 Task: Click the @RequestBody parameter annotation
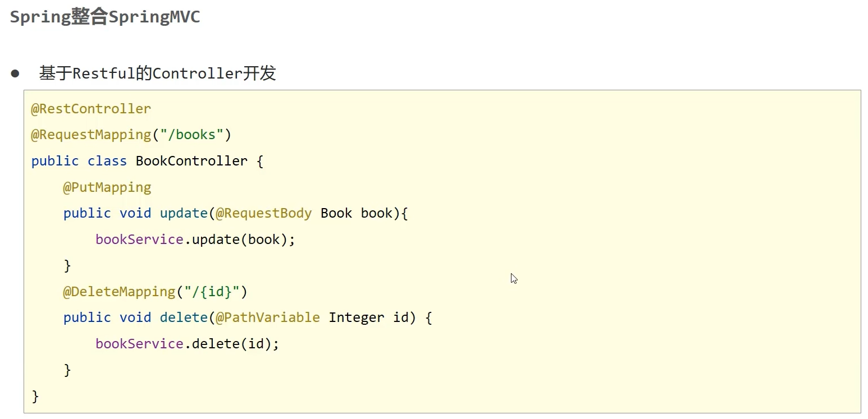pos(264,213)
